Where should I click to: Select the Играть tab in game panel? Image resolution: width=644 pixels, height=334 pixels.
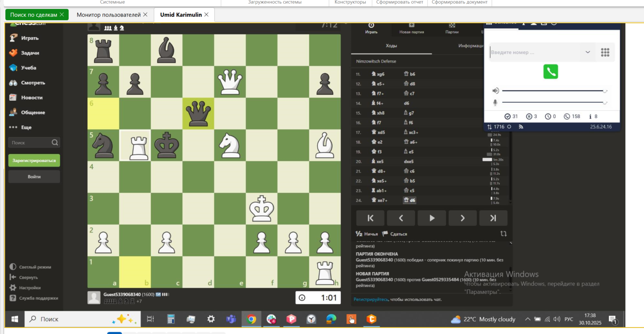371,28
